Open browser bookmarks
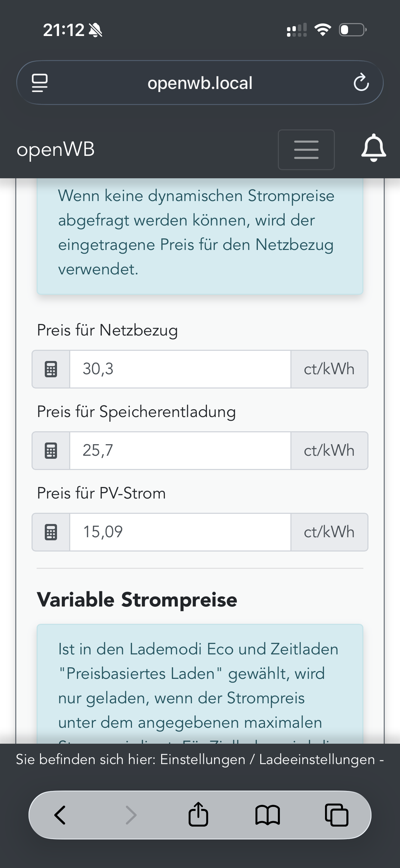400x868 pixels. [267, 815]
